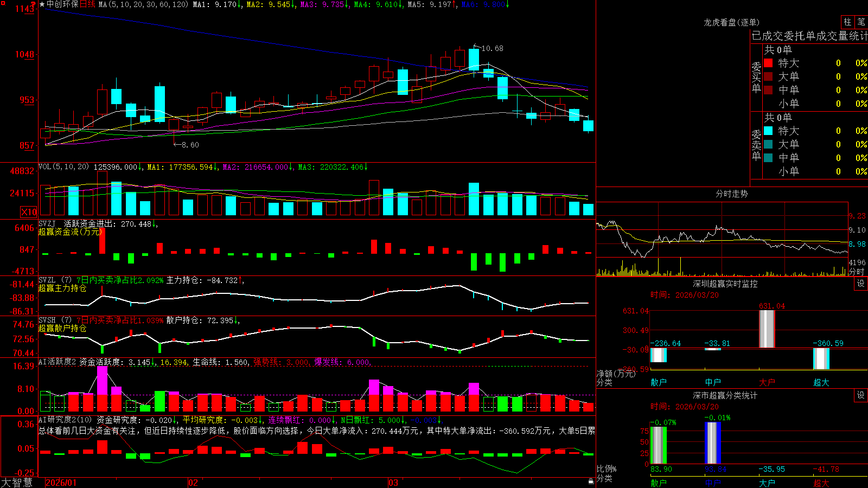868x488 pixels.
Task: Click the 委买单 section label
Action: (x=756, y=78)
